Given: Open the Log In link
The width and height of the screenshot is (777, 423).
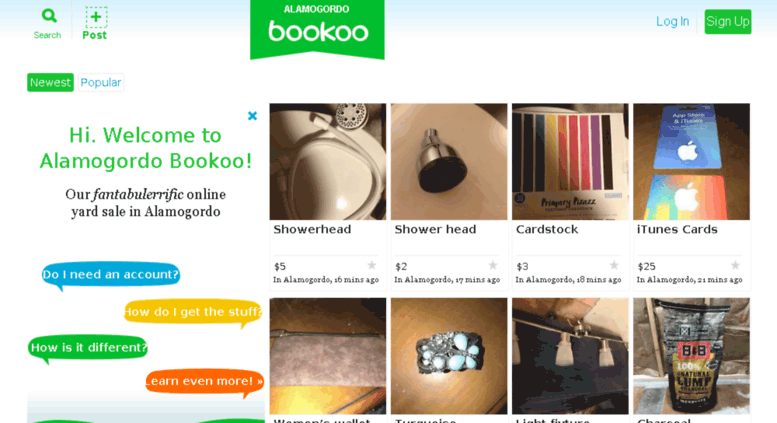Looking at the screenshot, I should [x=672, y=21].
